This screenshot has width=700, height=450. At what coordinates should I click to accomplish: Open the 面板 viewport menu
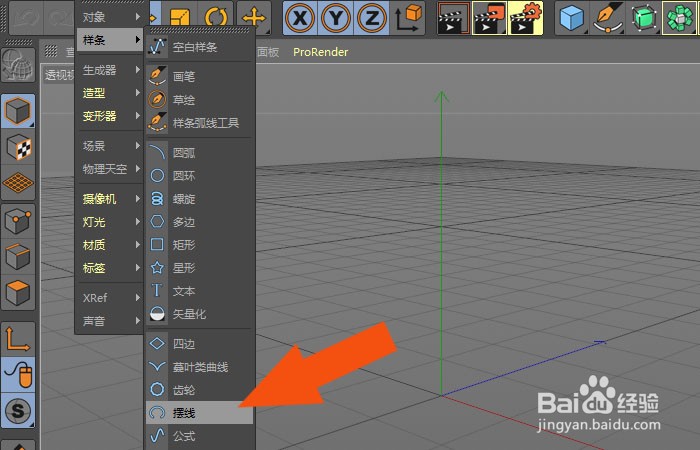click(x=268, y=52)
